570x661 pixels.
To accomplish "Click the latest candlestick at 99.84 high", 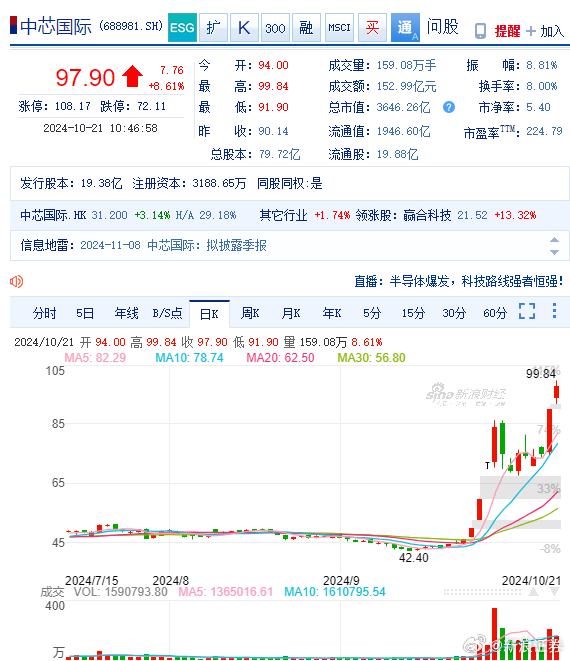I will tap(557, 391).
